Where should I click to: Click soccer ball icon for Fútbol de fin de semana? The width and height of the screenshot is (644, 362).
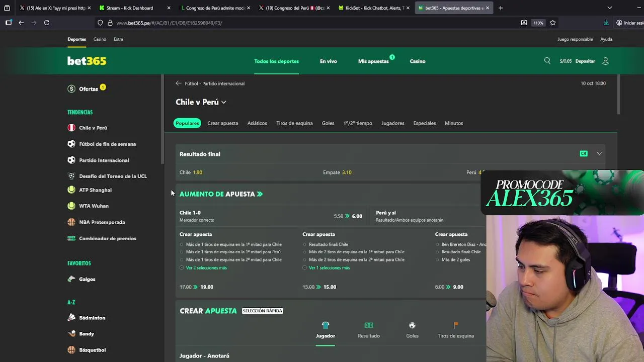tap(71, 144)
